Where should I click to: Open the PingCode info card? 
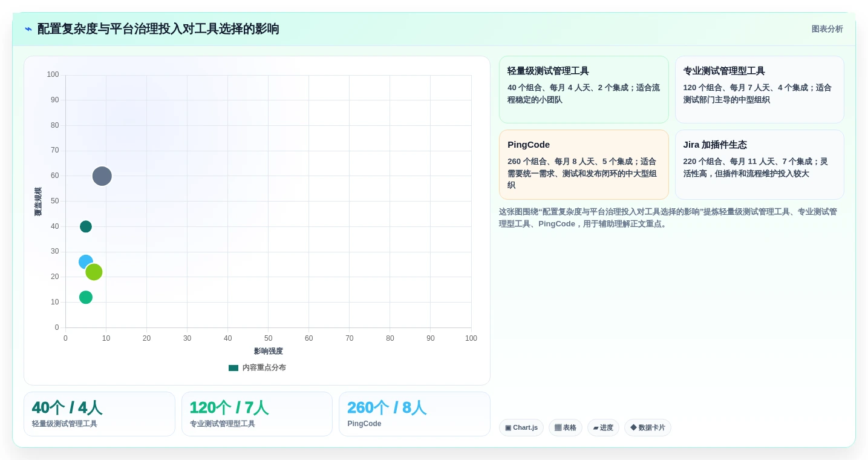584,165
